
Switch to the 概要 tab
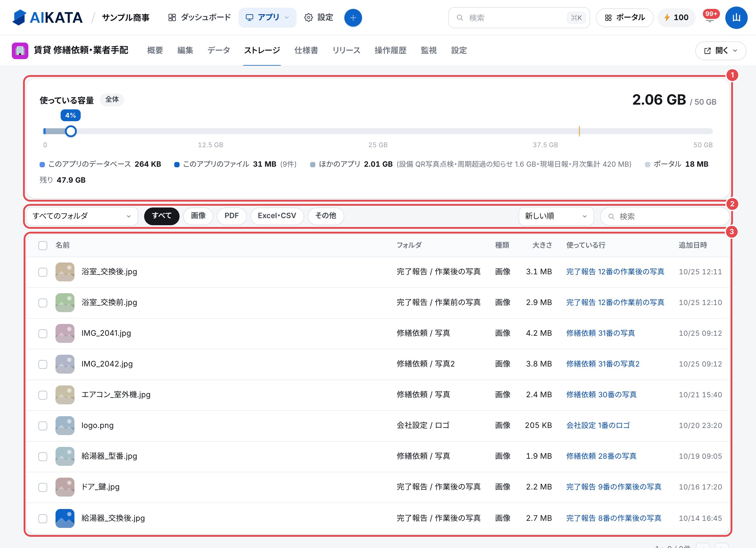155,50
